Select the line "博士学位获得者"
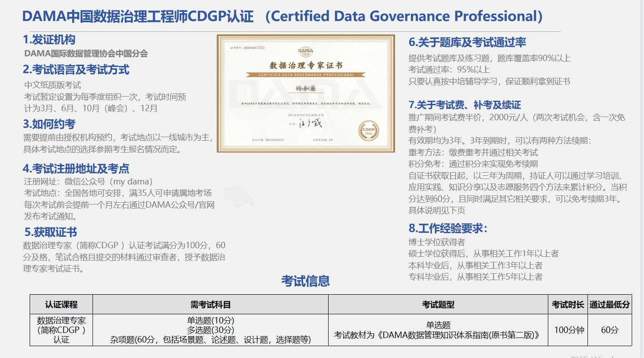 pyautogui.click(x=437, y=242)
